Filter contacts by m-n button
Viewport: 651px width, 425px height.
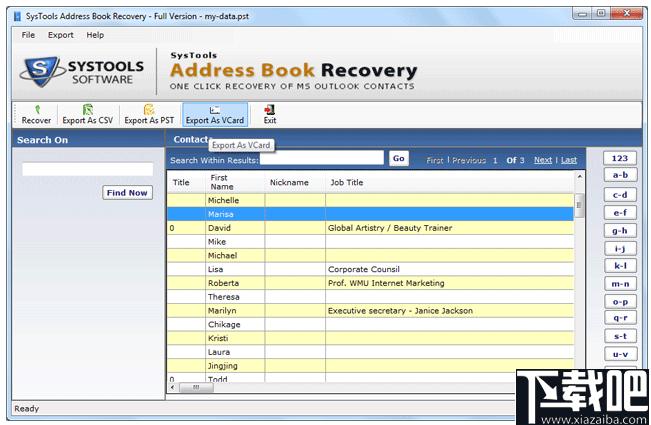click(x=620, y=284)
